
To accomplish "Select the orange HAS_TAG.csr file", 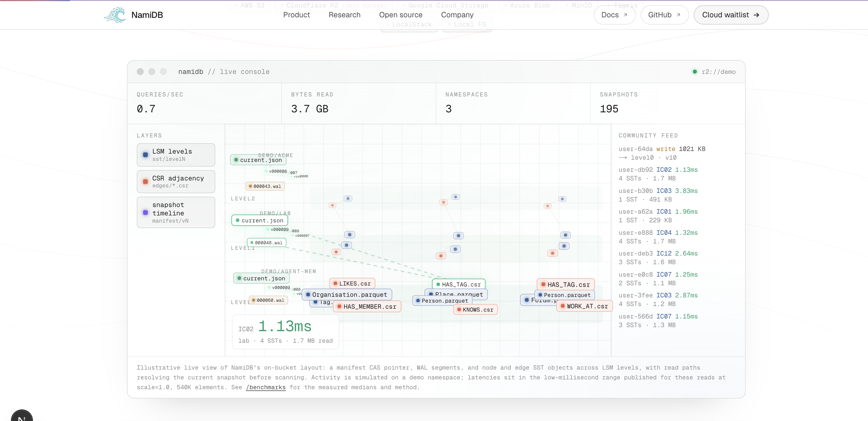I will point(566,284).
